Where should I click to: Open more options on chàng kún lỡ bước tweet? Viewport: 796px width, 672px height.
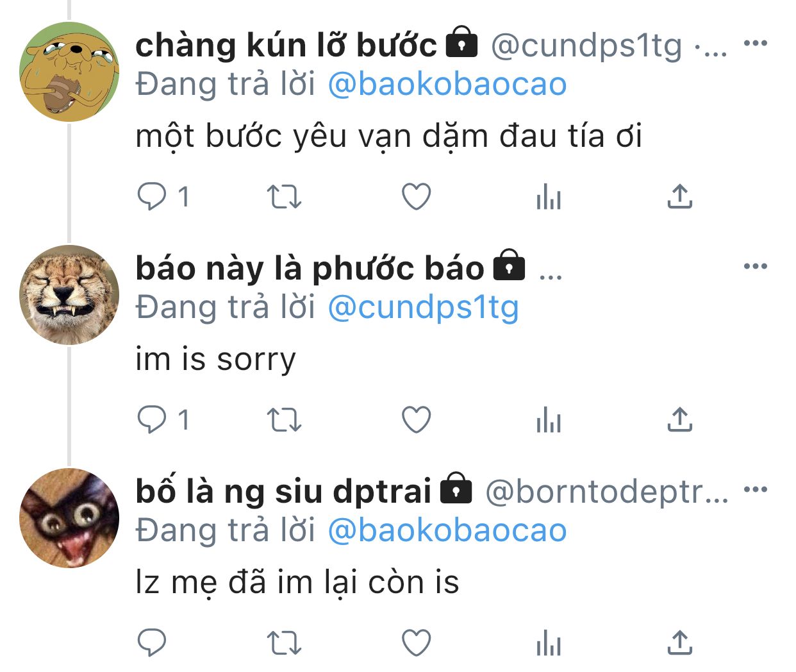pyautogui.click(x=756, y=44)
